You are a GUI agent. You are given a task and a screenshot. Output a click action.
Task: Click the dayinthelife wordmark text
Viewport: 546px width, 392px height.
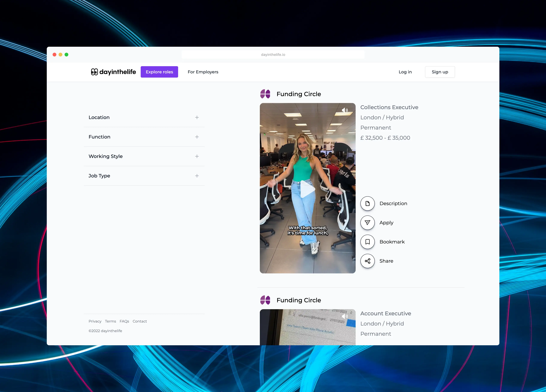(x=117, y=72)
